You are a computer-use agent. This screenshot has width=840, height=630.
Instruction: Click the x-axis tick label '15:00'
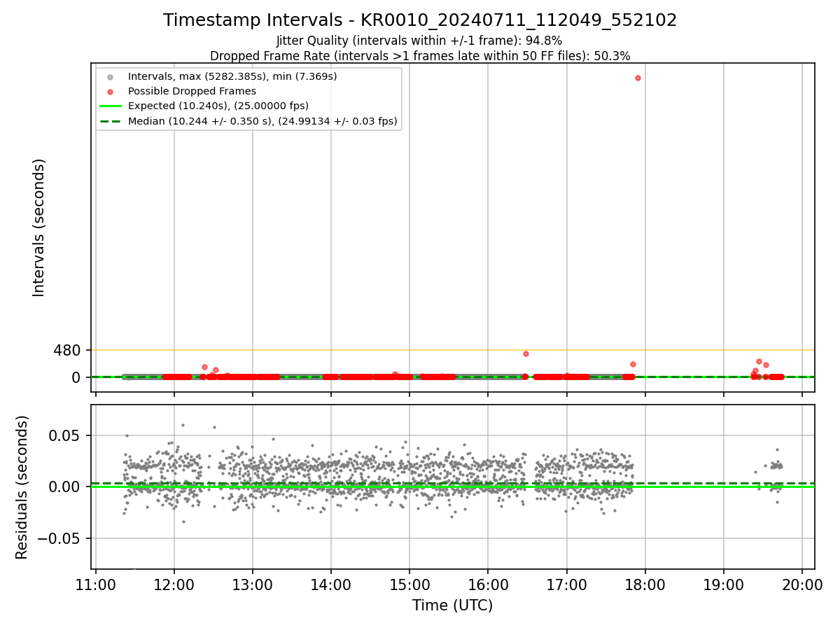(409, 584)
